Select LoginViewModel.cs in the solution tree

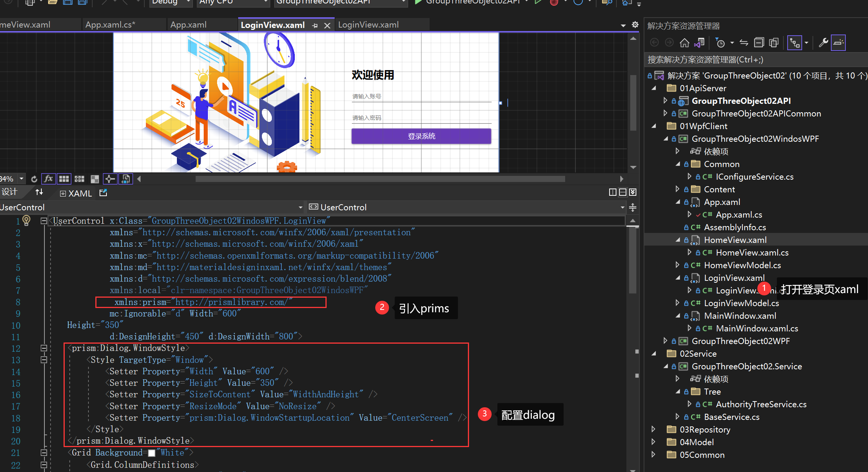tap(741, 303)
